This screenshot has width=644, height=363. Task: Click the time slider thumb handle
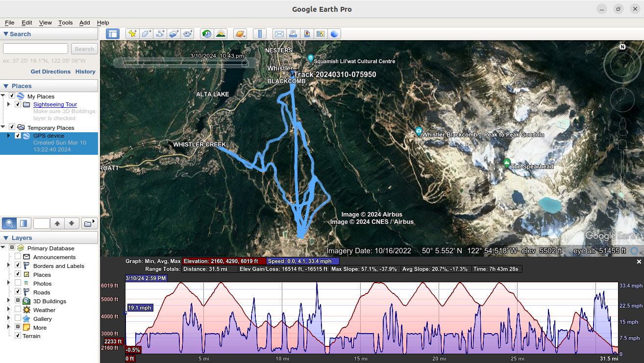(245, 63)
